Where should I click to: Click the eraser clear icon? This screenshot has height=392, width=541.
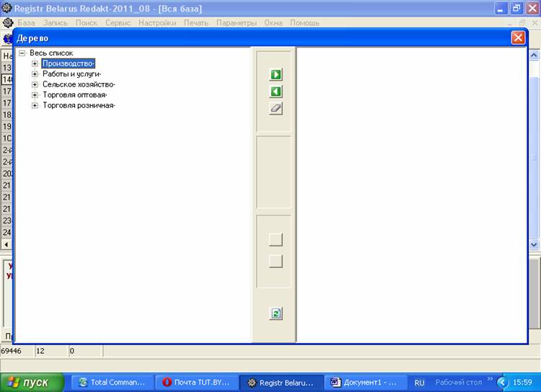pos(276,108)
